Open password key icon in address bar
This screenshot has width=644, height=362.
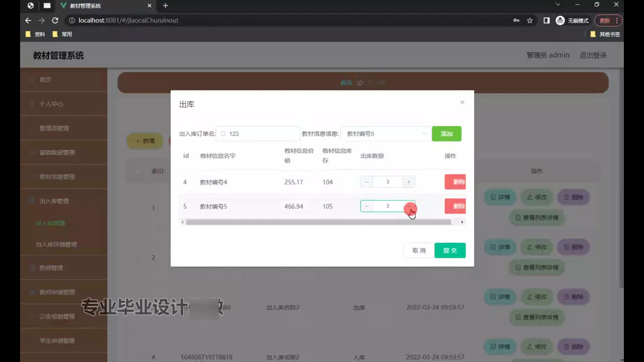pyautogui.click(x=516, y=20)
